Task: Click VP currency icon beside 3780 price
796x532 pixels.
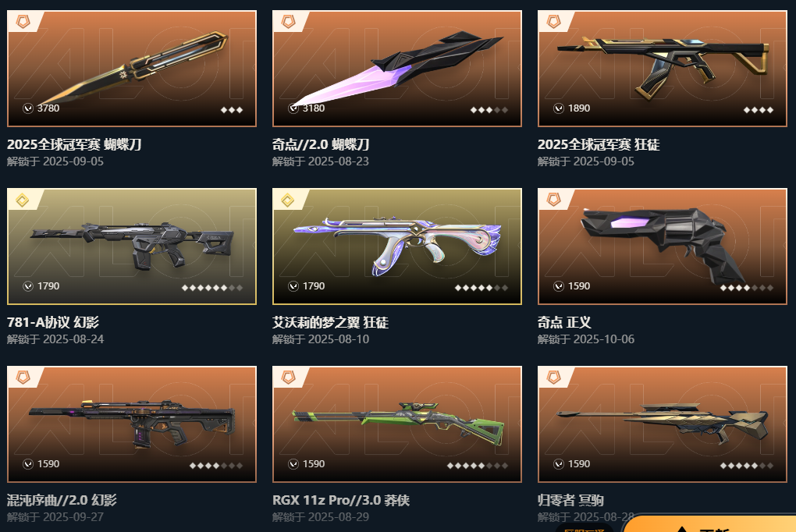Action: (x=28, y=108)
